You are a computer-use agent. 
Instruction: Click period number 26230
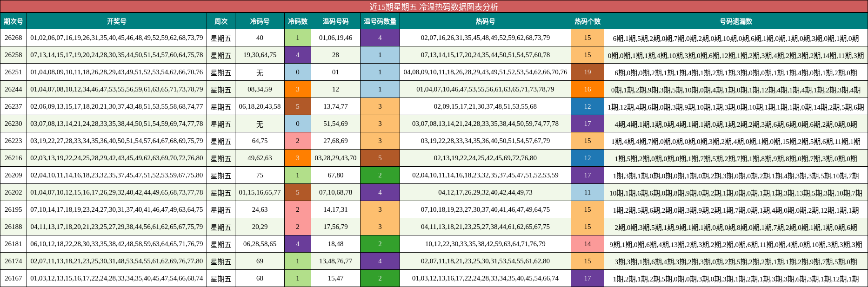(13, 124)
